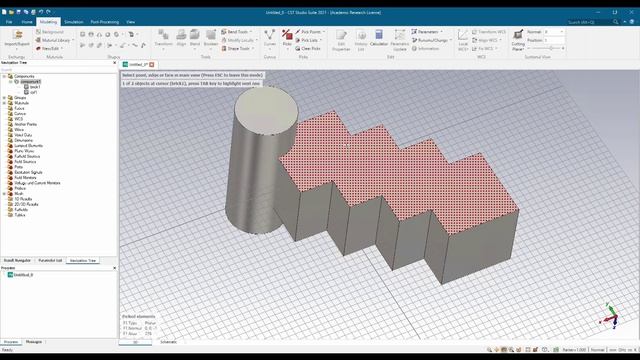Expand the Groups tree node
The height and width of the screenshot is (360, 640).
4,98
